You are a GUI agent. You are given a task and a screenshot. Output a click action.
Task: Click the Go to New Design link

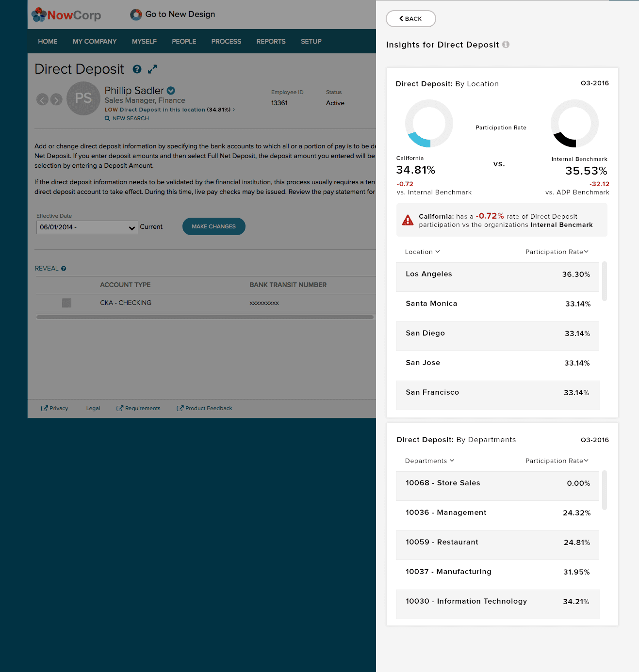point(180,15)
